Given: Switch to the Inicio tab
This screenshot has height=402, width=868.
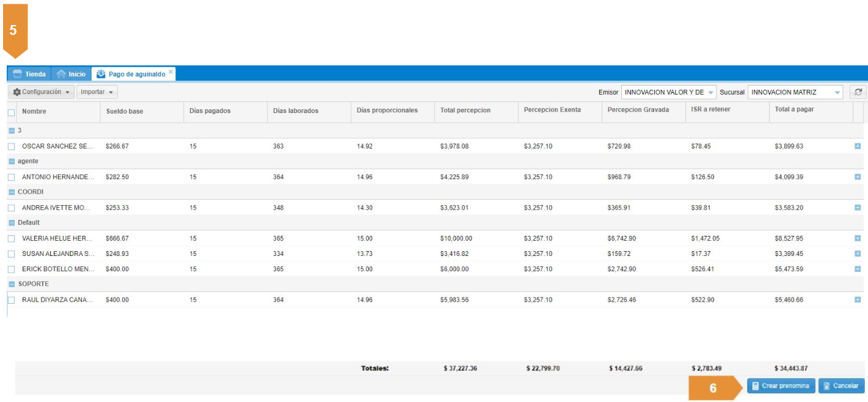Looking at the screenshot, I should (71, 74).
